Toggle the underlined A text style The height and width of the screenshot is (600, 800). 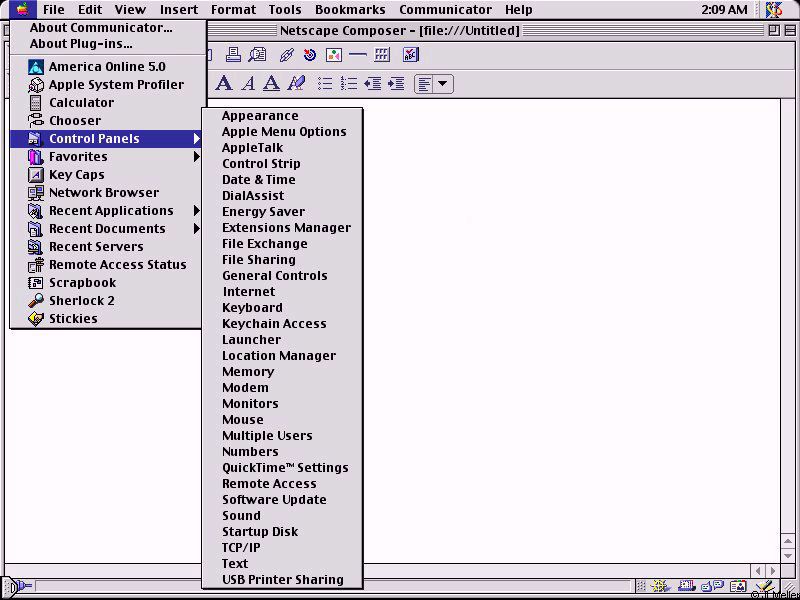tap(271, 84)
